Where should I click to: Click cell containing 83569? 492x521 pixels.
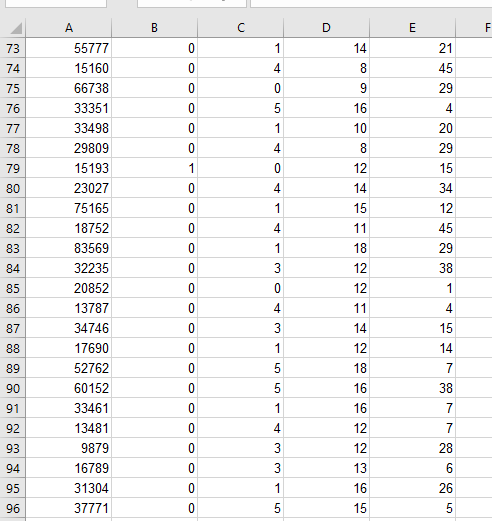click(x=69, y=248)
